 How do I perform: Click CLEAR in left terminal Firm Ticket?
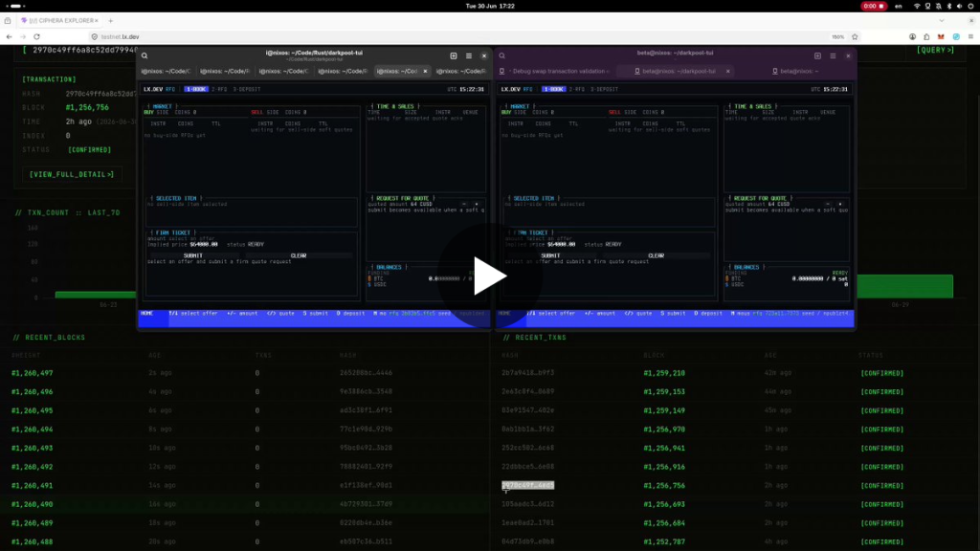point(299,255)
